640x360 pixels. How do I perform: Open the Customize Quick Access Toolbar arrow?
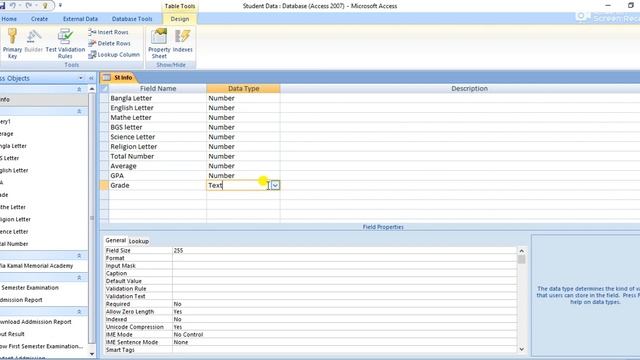[x=60, y=5]
